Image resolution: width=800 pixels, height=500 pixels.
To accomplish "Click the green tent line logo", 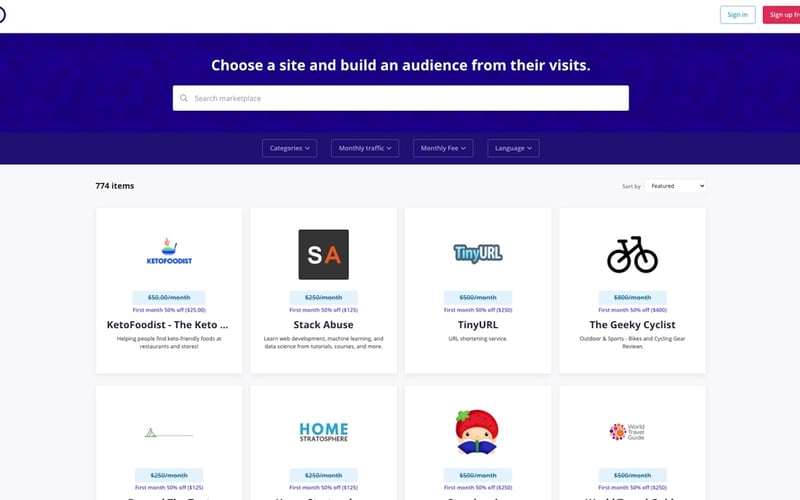I will click(x=169, y=433).
